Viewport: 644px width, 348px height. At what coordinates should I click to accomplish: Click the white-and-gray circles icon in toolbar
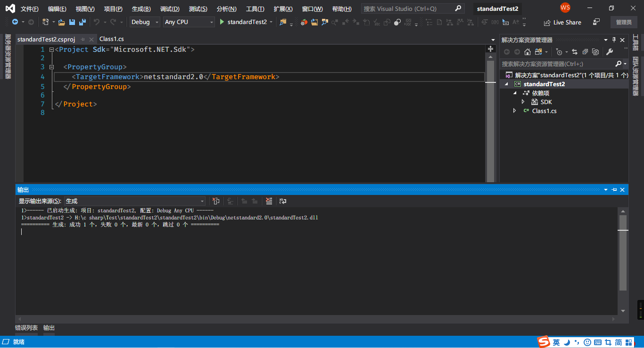coord(397,22)
